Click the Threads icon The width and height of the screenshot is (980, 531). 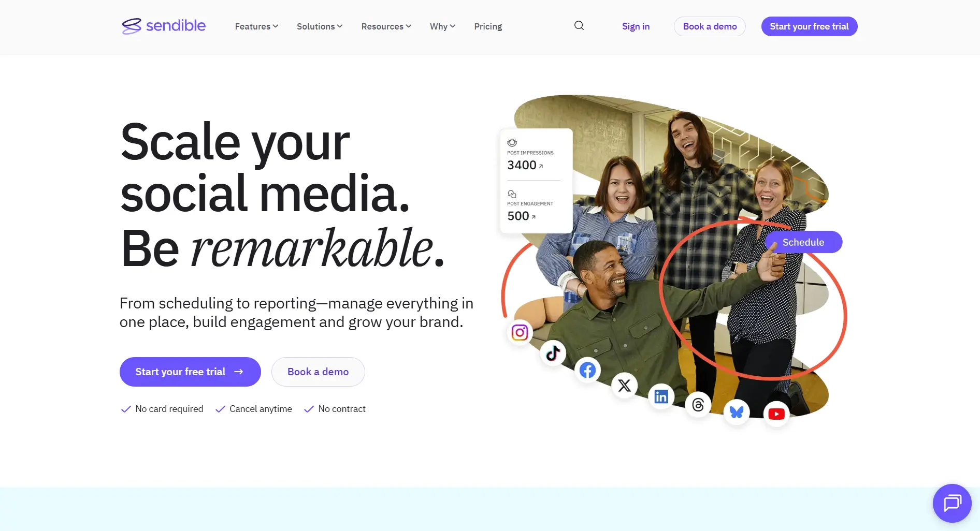tap(698, 405)
